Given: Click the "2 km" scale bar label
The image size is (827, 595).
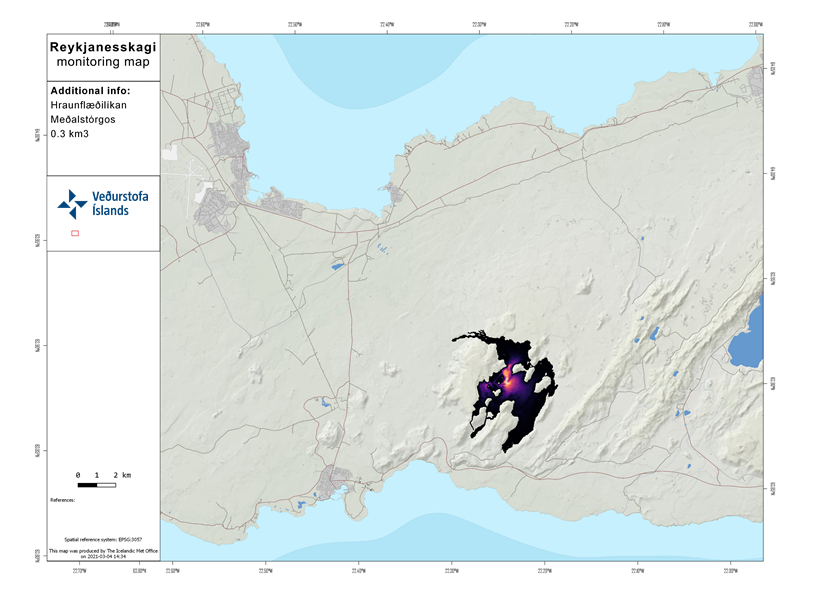Looking at the screenshot, I should pos(122,475).
